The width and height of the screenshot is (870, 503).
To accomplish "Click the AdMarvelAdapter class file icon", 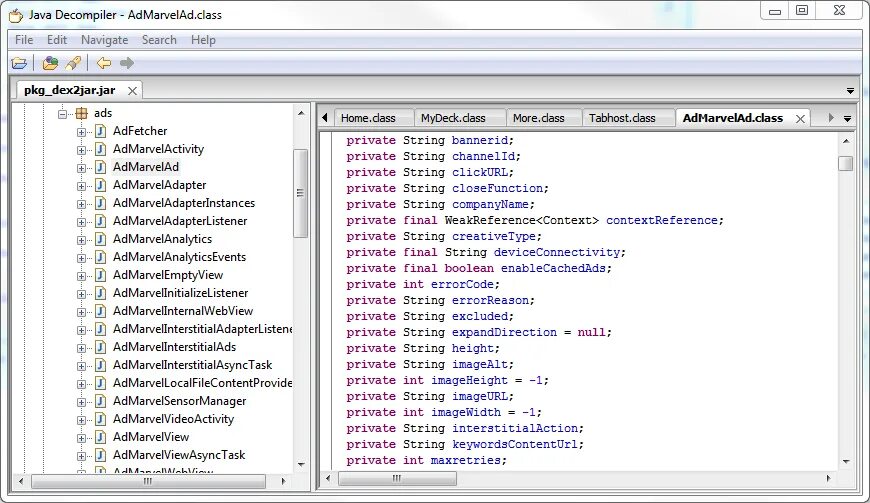I will tap(100, 185).
